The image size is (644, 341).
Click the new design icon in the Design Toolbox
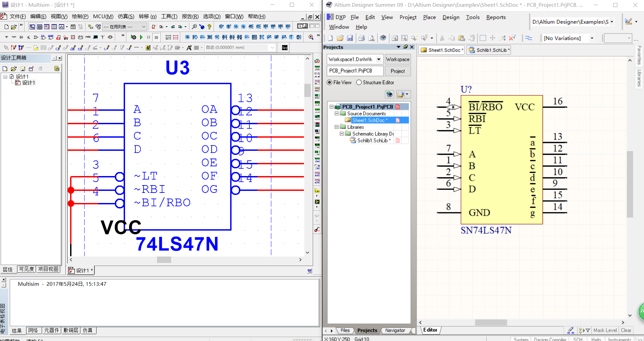(x=5, y=69)
